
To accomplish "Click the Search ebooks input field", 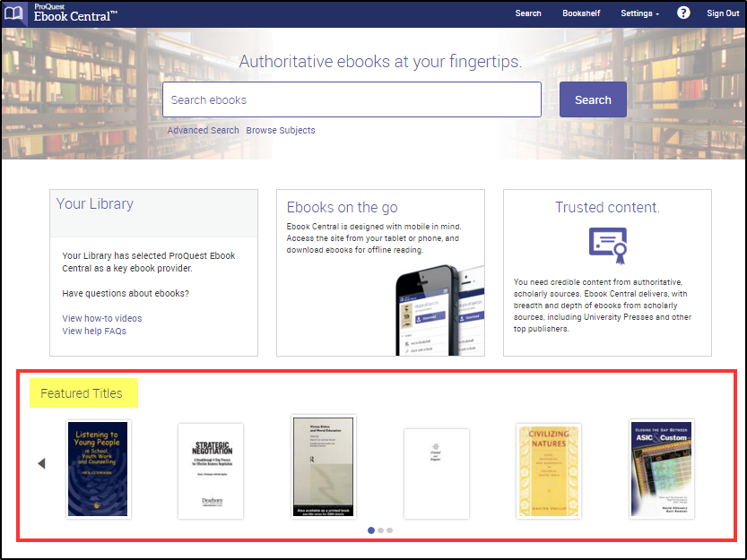I will pos(351,99).
